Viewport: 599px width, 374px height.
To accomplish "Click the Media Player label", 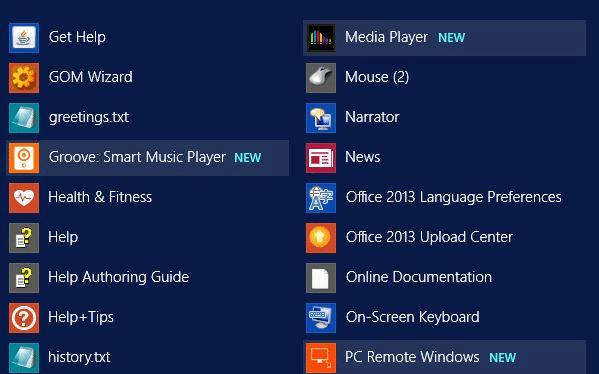I will coord(386,37).
